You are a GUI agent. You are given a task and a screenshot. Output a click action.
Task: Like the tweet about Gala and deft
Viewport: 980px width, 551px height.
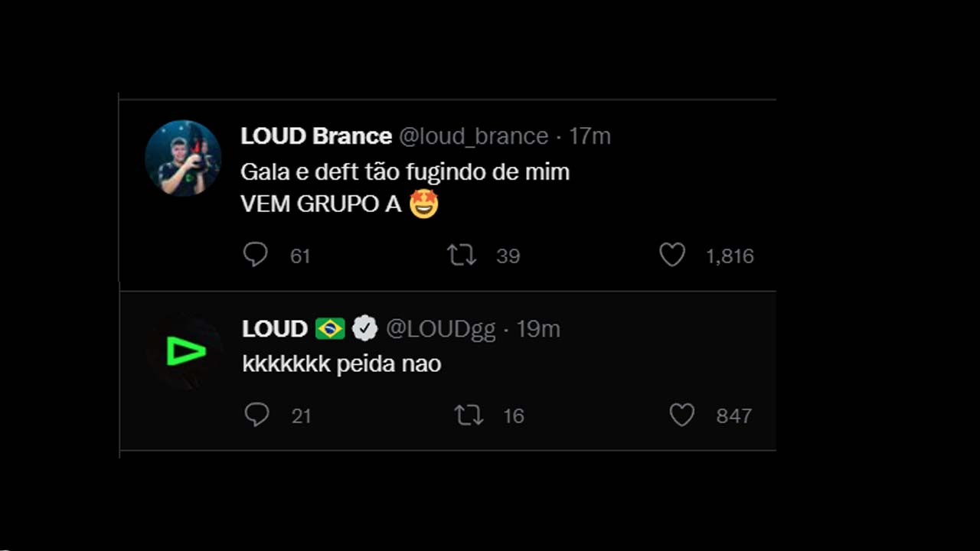coord(672,255)
